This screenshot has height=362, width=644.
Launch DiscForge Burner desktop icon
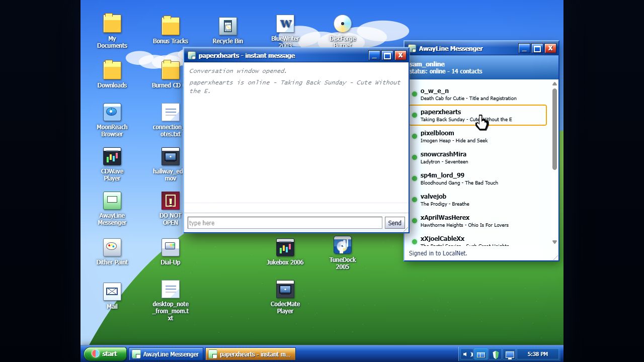343,31
